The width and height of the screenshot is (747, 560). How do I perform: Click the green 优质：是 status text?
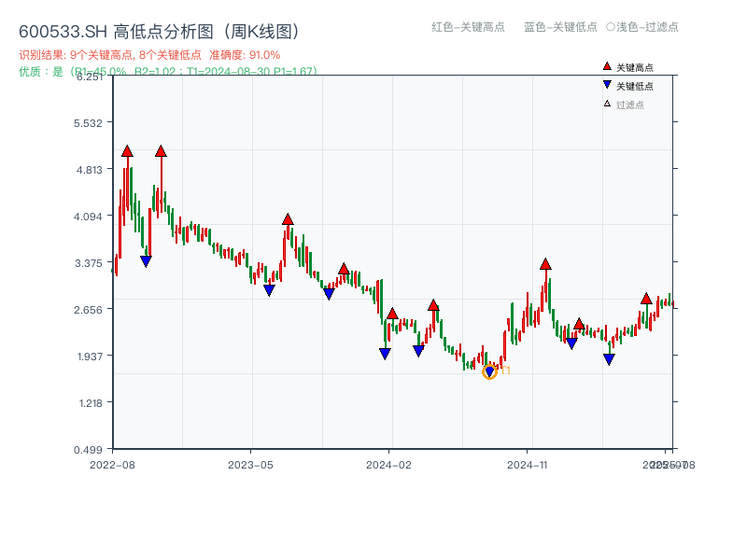[x=41, y=69]
